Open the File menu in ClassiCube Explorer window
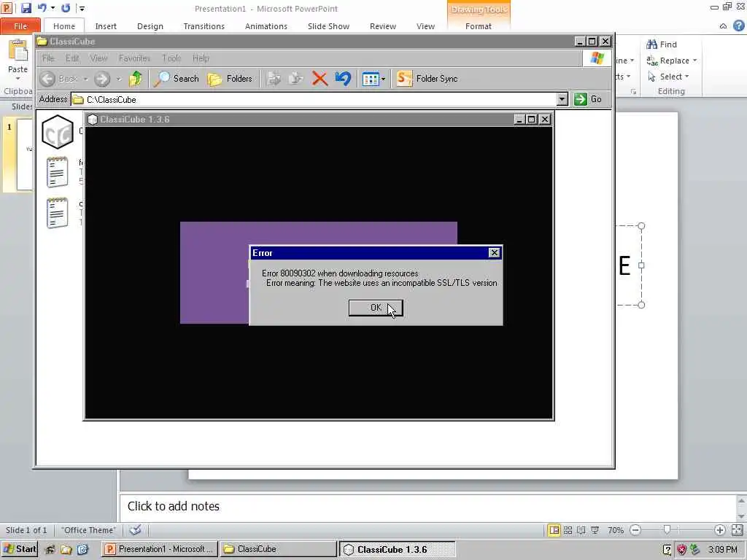This screenshot has width=747, height=560. (48, 58)
